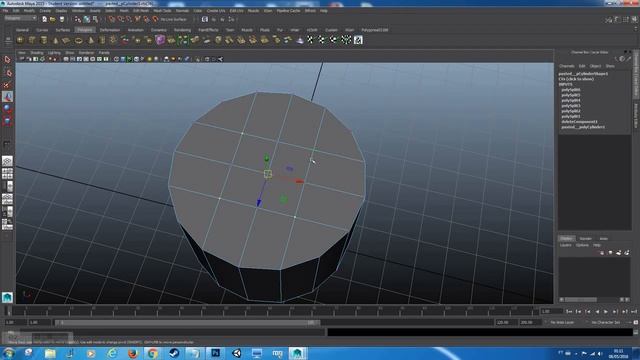Click the Save Scene icon
Image resolution: width=640 pixels, height=360 pixels.
point(62,19)
